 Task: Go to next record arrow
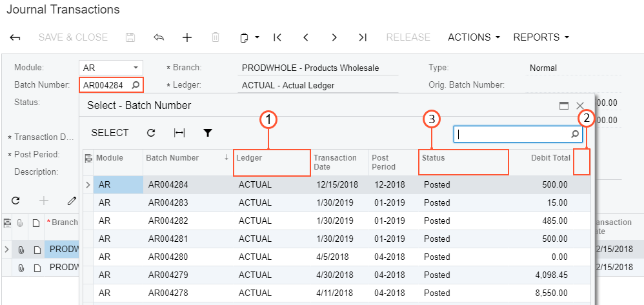click(x=334, y=37)
